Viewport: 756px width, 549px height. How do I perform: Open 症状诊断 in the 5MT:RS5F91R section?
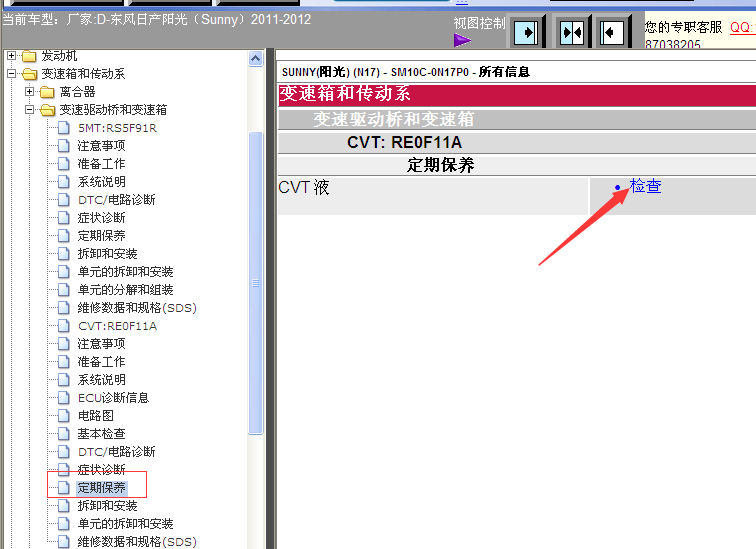click(101, 218)
